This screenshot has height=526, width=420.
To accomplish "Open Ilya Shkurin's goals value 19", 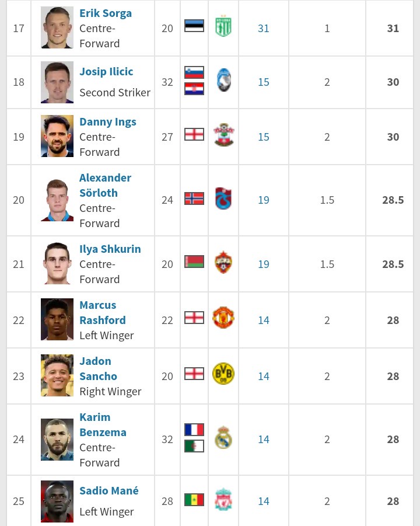I will (x=264, y=264).
